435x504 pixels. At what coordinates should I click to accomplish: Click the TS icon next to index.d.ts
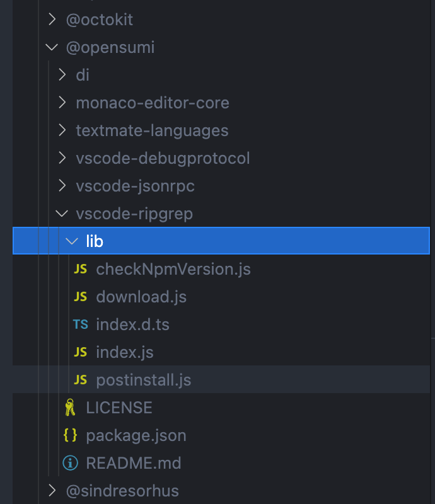[80, 324]
